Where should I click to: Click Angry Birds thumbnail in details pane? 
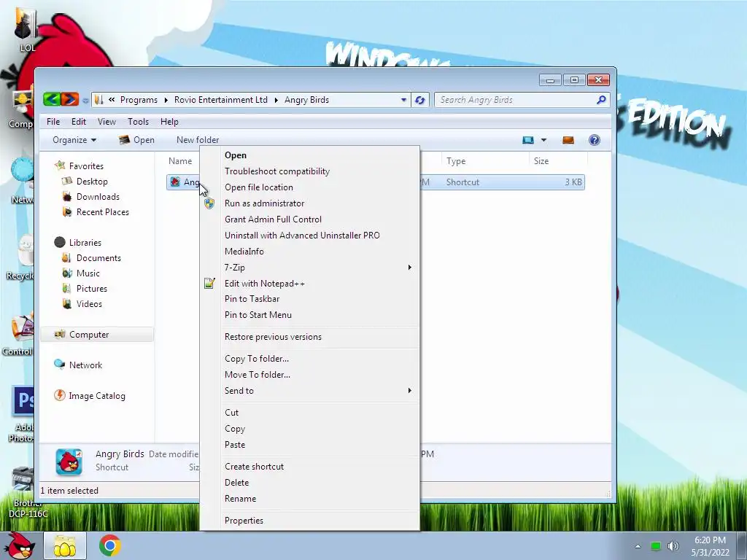pos(69,462)
